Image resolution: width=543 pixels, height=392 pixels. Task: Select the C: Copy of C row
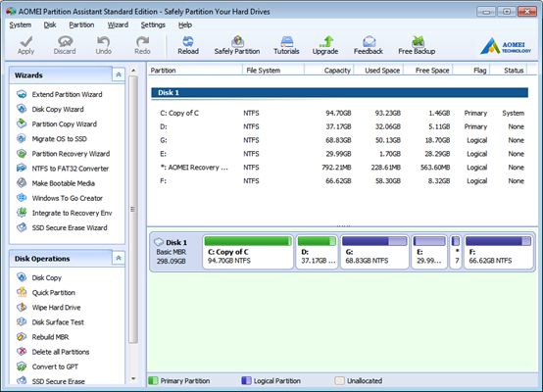pyautogui.click(x=339, y=114)
